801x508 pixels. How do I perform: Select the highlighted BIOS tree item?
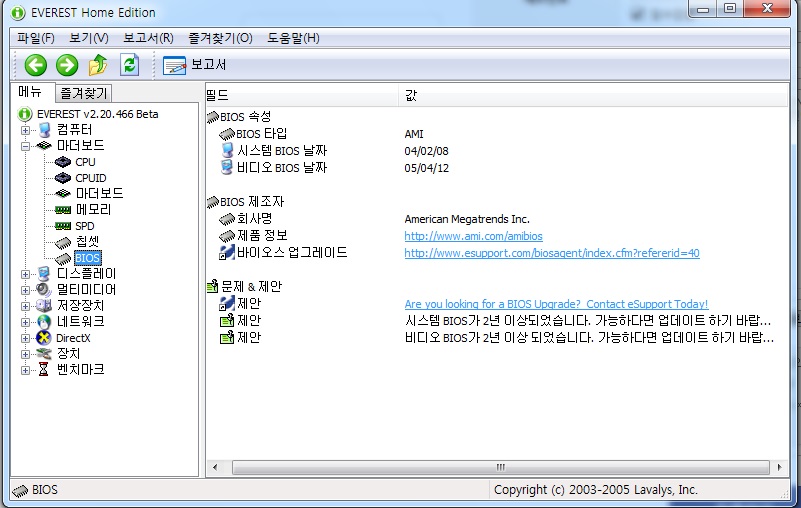click(x=87, y=258)
